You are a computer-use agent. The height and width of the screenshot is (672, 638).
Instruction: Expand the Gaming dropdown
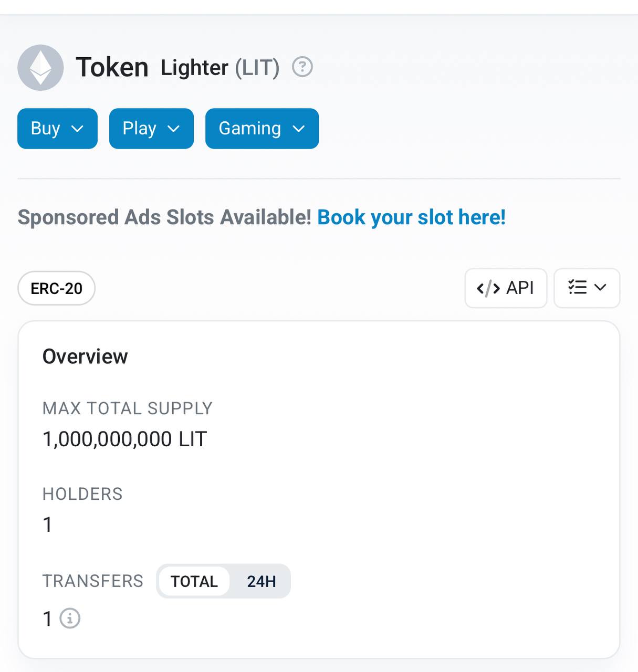point(262,129)
